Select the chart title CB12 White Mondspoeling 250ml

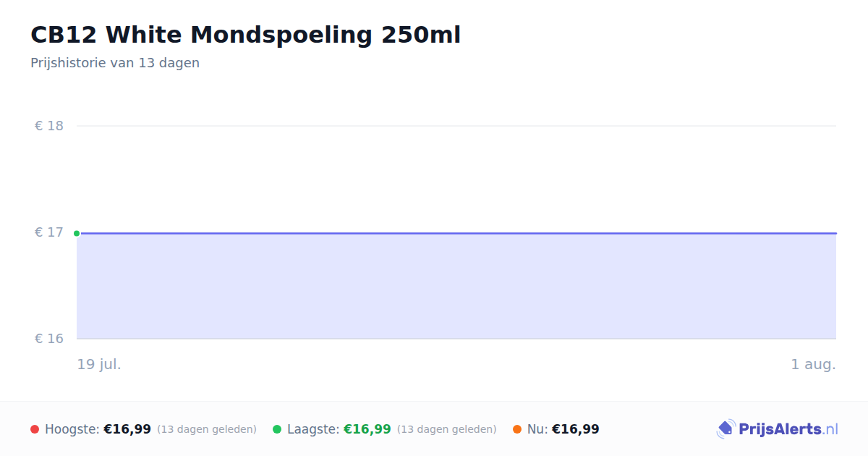tap(245, 35)
